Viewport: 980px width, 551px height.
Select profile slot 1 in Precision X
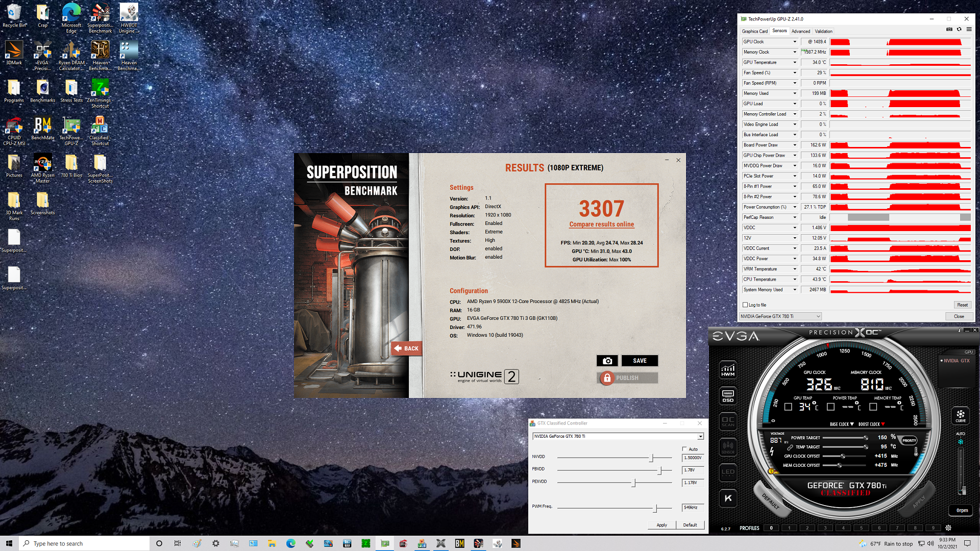(789, 528)
